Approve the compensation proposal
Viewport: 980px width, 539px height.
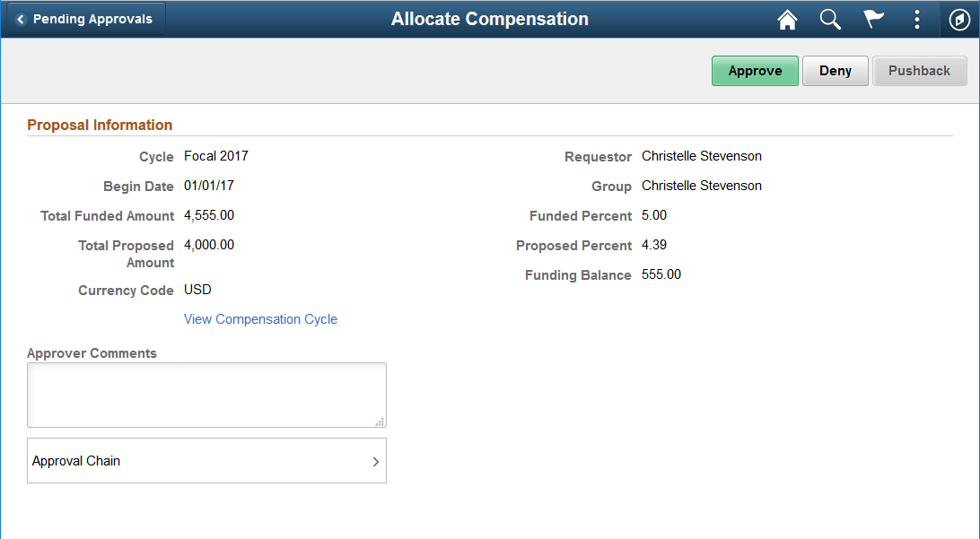(755, 70)
